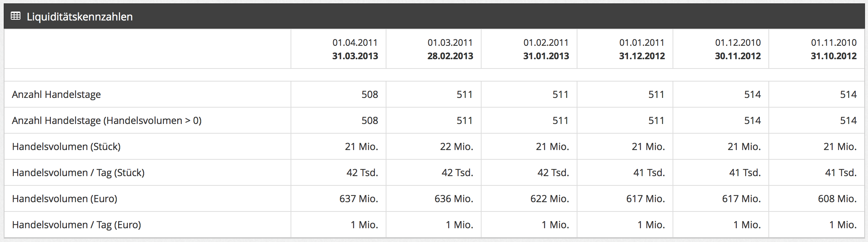Screen dimensions: 868x242
Task: Select the Liquiditätskennzahlen panel title
Action: [80, 17]
